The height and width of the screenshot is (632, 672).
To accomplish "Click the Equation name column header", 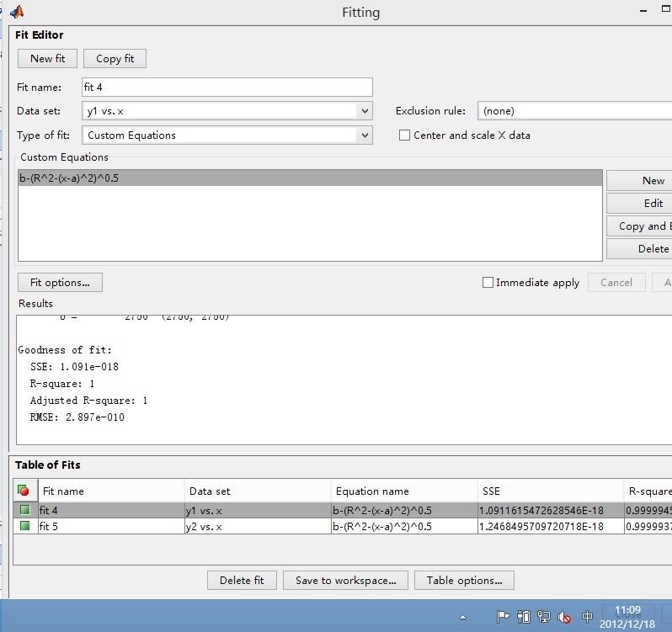I will [404, 491].
